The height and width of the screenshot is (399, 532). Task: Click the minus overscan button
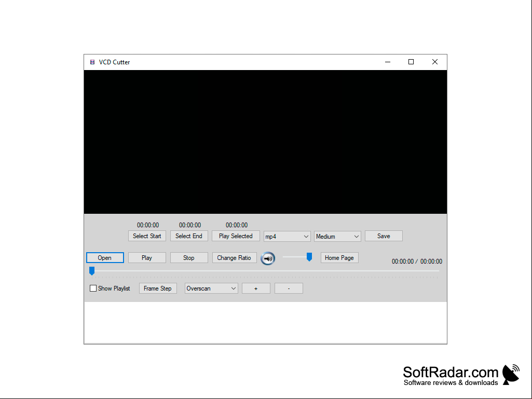[x=289, y=288]
